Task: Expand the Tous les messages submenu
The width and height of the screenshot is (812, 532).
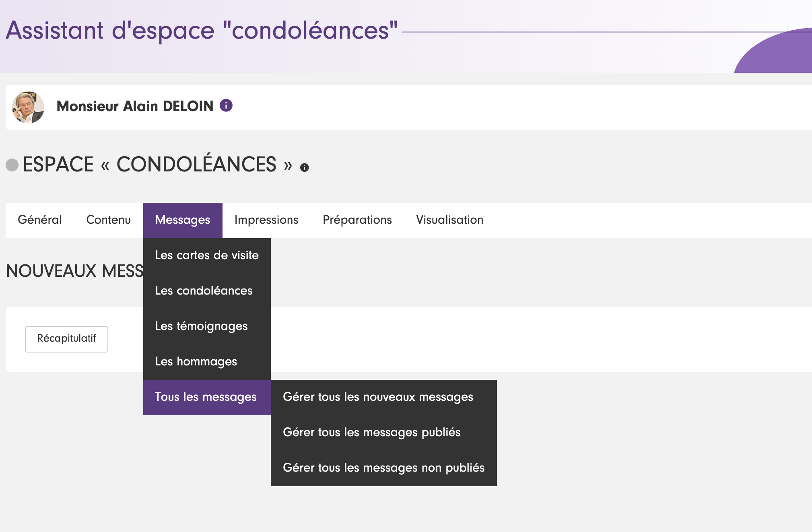Action: [x=206, y=397]
